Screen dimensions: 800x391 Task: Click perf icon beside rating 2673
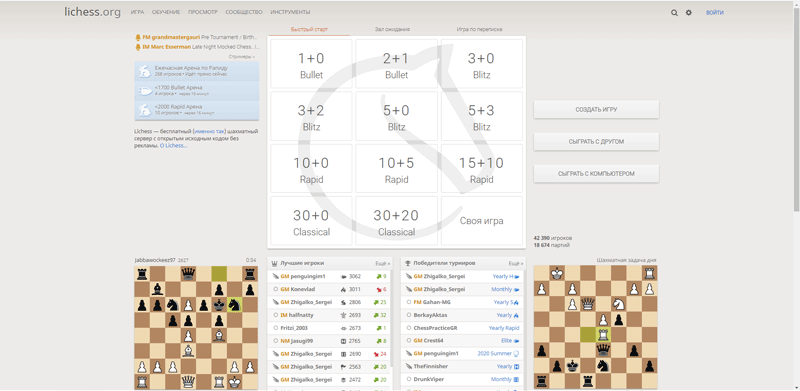[343, 328]
